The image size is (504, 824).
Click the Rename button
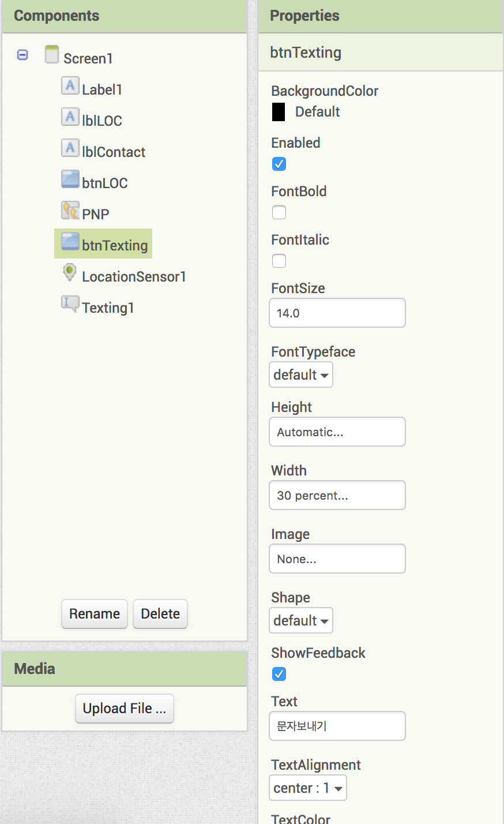pos(95,614)
